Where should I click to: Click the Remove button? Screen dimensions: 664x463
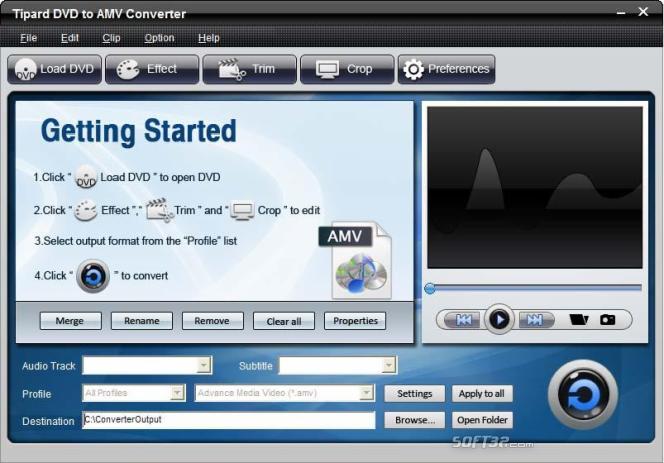[213, 321]
